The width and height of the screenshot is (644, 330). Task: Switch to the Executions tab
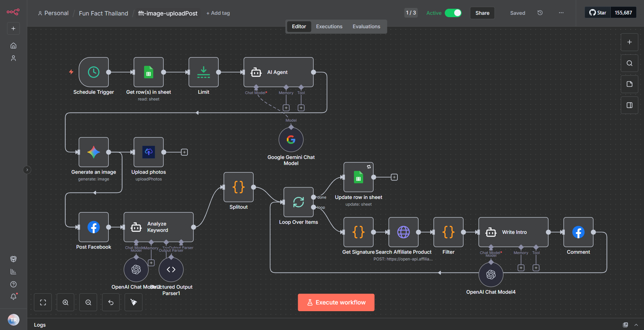pyautogui.click(x=329, y=27)
